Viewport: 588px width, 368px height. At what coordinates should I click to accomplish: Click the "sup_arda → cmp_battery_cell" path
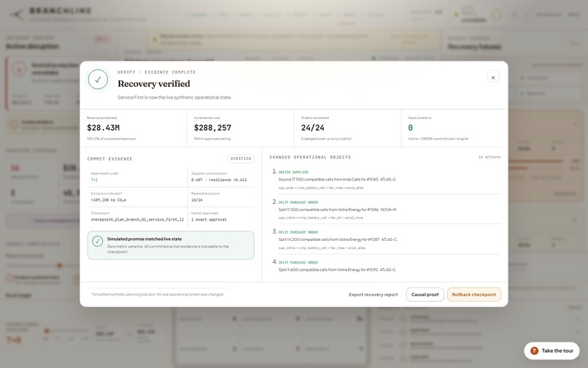coord(321,188)
